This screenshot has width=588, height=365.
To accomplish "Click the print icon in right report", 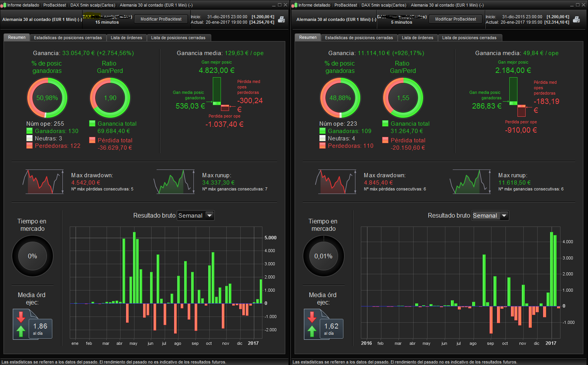I will point(576,19).
